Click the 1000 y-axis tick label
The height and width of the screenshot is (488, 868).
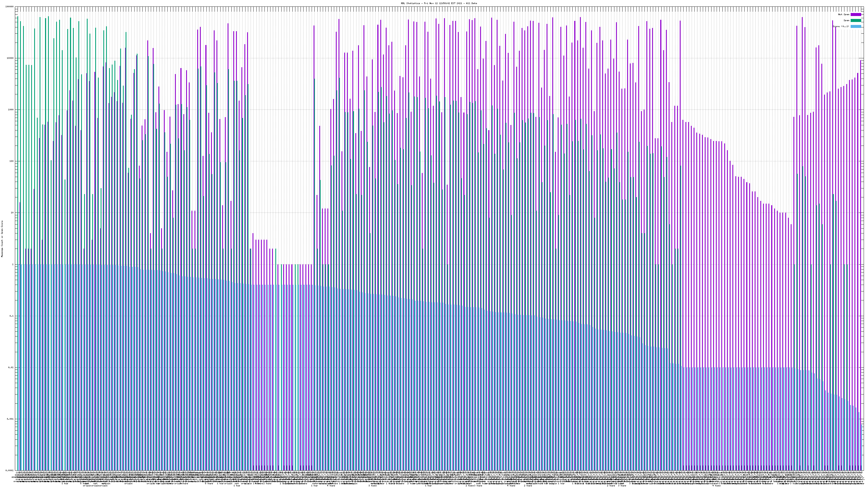click(x=11, y=110)
